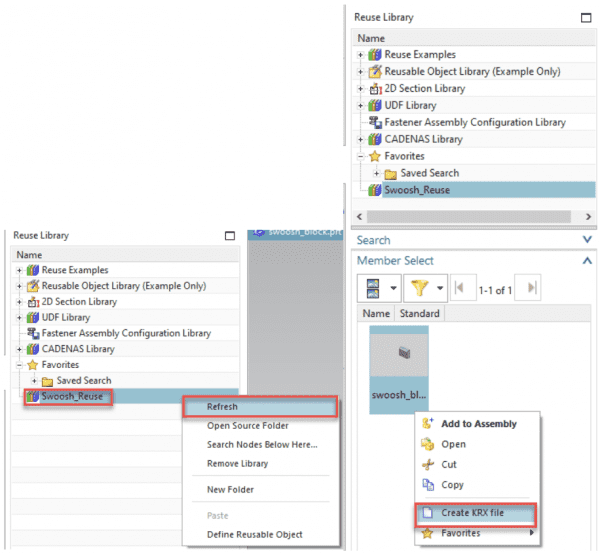Screen dimensions: 600x554
Task: Click the Fastener Assembly Configuration Library icon in the left panel
Action: (33, 333)
